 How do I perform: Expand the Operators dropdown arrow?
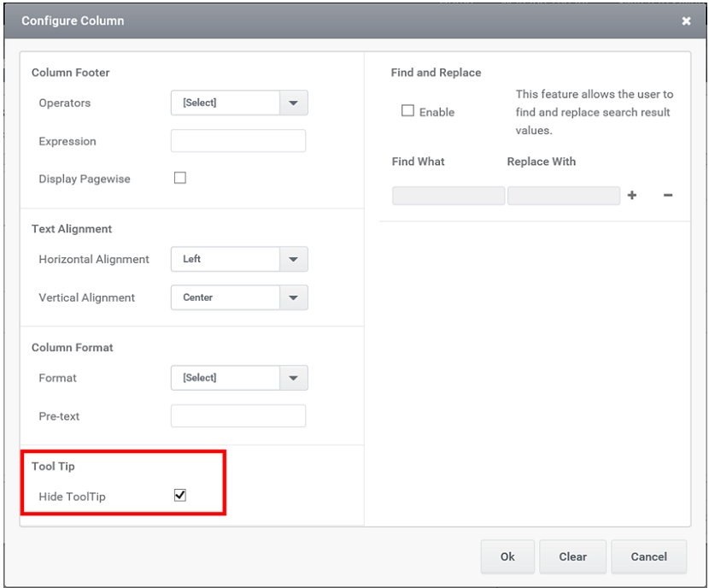(294, 103)
